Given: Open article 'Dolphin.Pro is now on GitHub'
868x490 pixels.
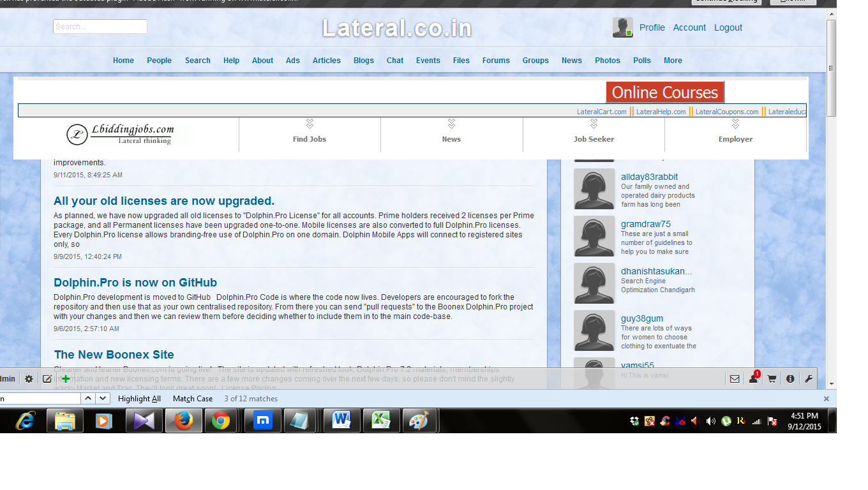Looking at the screenshot, I should click(135, 283).
